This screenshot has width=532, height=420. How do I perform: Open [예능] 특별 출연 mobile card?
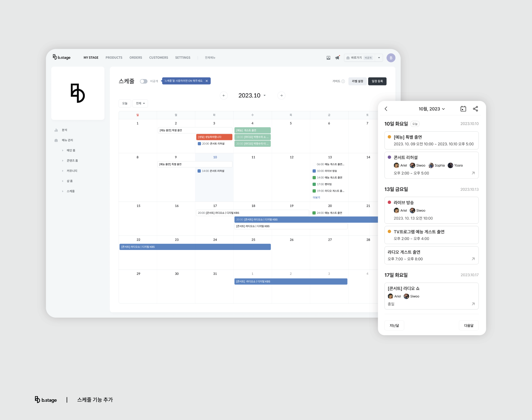point(431,140)
